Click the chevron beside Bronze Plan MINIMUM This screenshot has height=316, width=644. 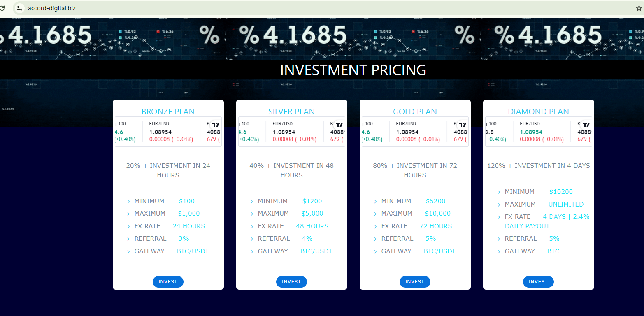click(x=128, y=202)
